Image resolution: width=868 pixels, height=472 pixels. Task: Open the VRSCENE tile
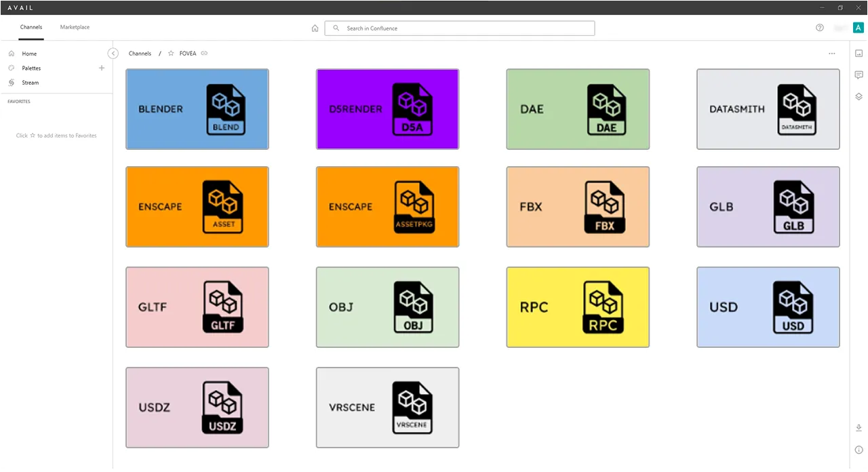[387, 408]
